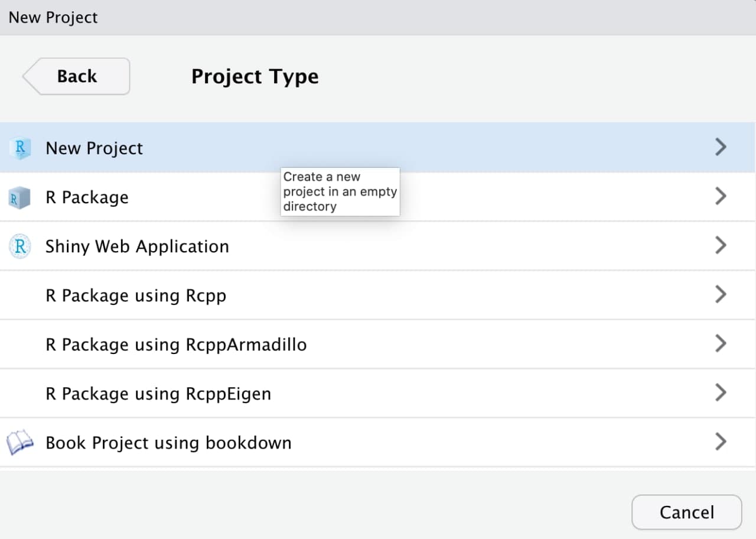Click the bookdown open book icon
Image resolution: width=756 pixels, height=539 pixels.
click(x=20, y=443)
